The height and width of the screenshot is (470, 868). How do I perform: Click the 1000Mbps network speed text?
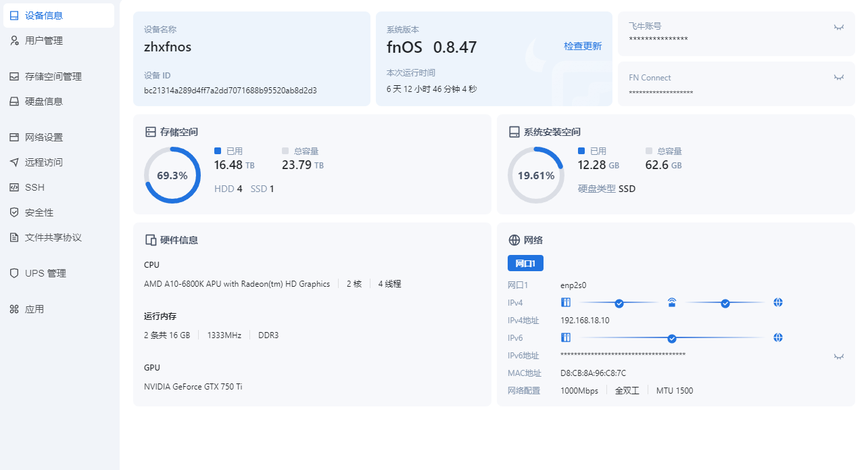click(579, 391)
